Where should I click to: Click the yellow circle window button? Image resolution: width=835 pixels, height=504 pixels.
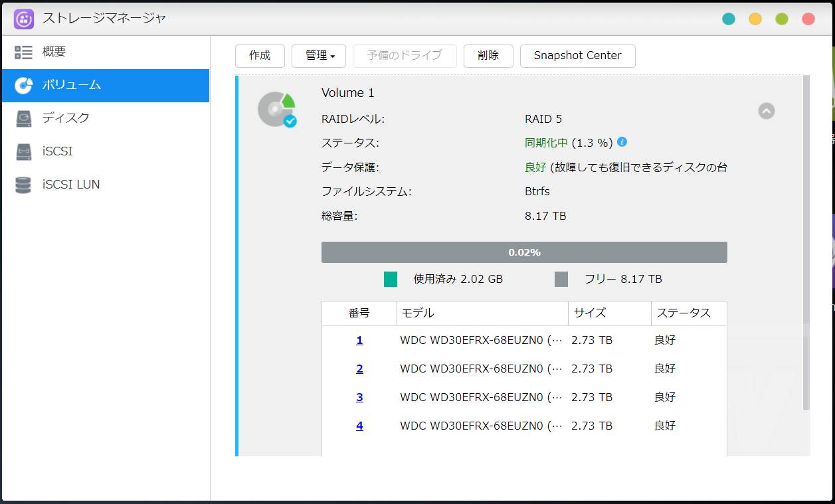(x=755, y=19)
